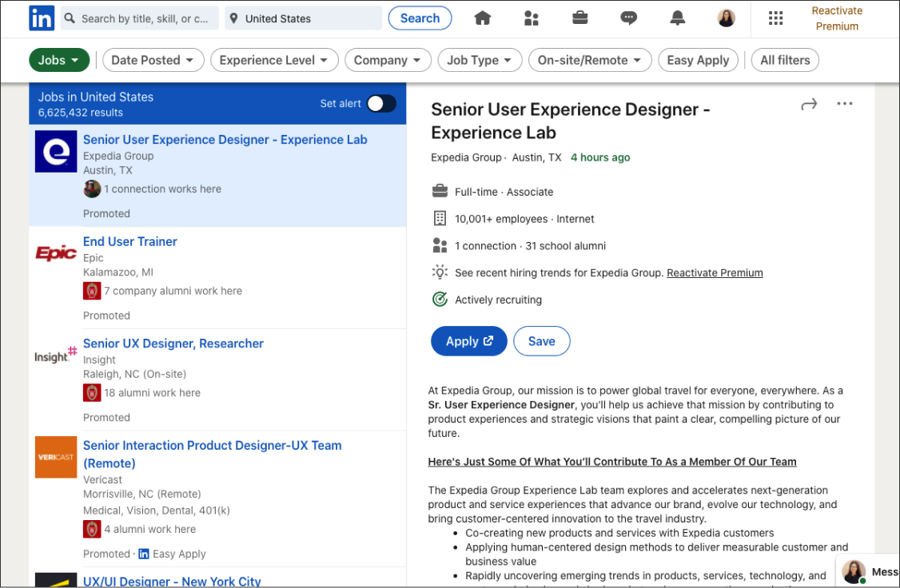Open Messaging chat bubble icon
This screenshot has height=588, width=900.
(x=629, y=18)
